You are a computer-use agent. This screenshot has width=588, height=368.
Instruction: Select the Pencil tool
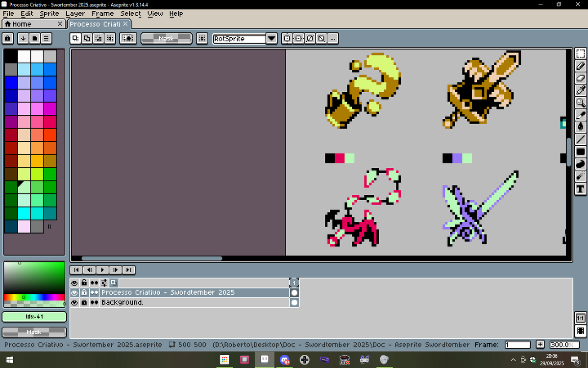click(x=580, y=66)
